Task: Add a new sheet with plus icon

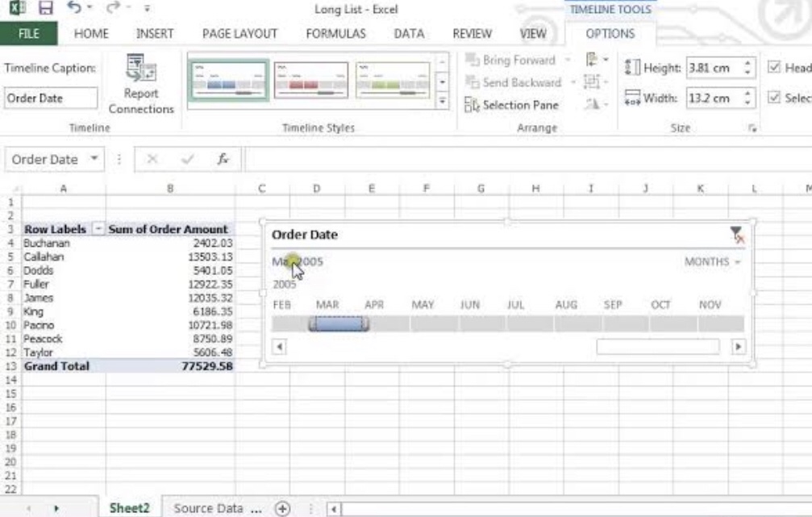Action: pos(282,507)
